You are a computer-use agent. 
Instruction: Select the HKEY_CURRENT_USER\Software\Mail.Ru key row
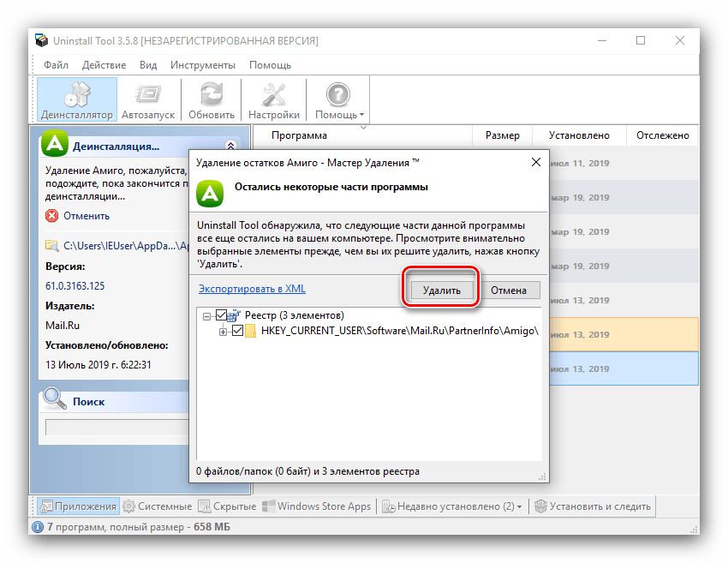(400, 331)
